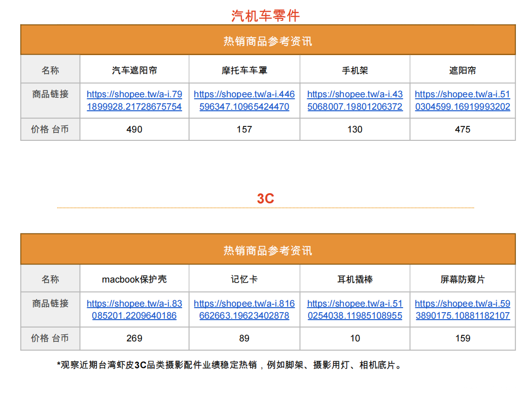This screenshot has height=403, width=532.
Task: Select the 名称 header cell in top table
Action: click(50, 69)
